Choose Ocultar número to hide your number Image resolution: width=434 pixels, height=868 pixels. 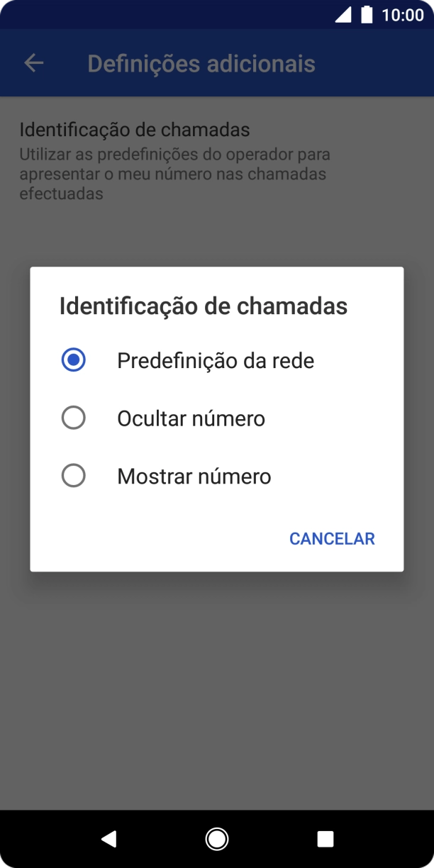click(190, 418)
